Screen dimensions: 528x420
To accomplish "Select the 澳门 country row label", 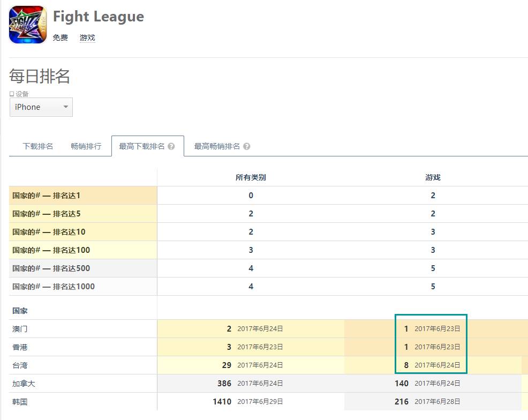I will (x=20, y=329).
